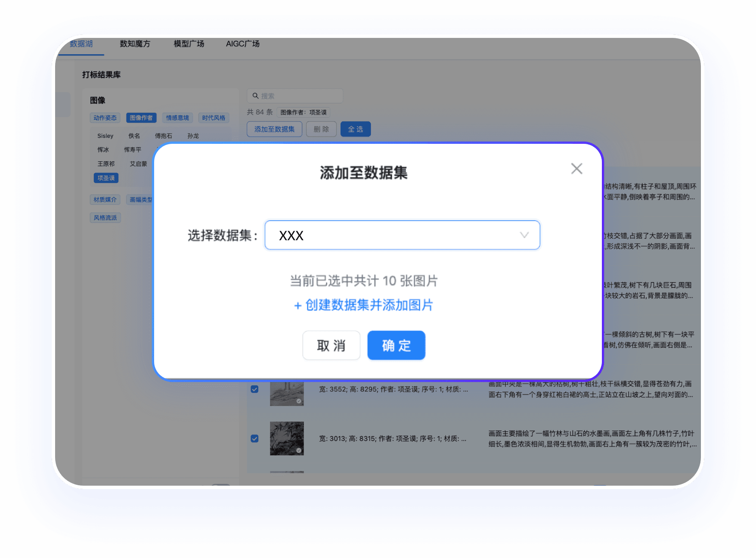Uncheck the checkbox for the 3552-wide image row
Viewport: 756px width, 558px height.
point(254,389)
